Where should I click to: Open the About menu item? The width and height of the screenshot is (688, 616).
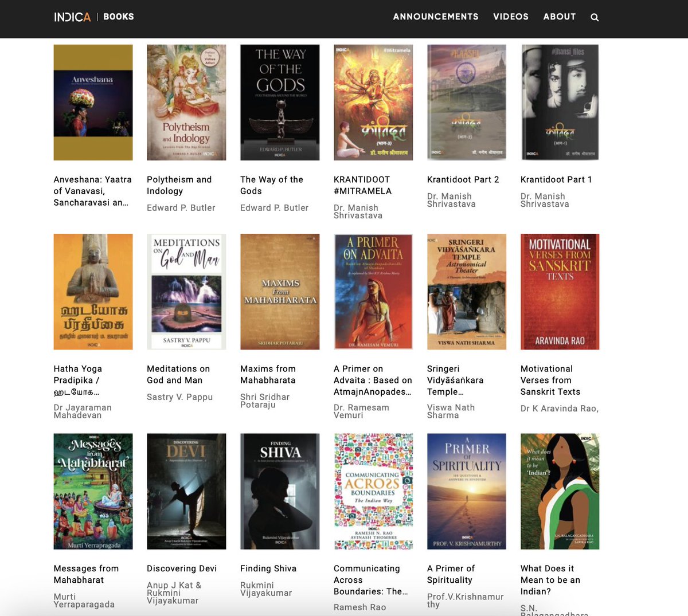point(560,17)
